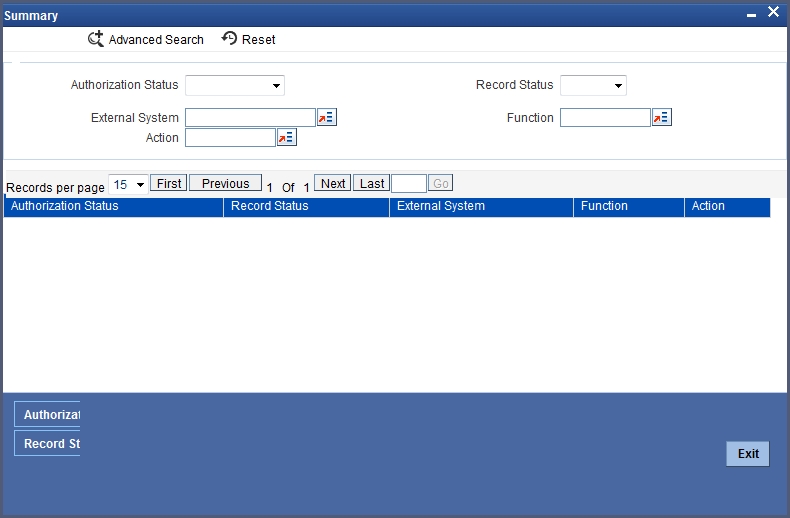Sort by Authorization Status column header
This screenshot has height=518, width=790.
(113, 207)
